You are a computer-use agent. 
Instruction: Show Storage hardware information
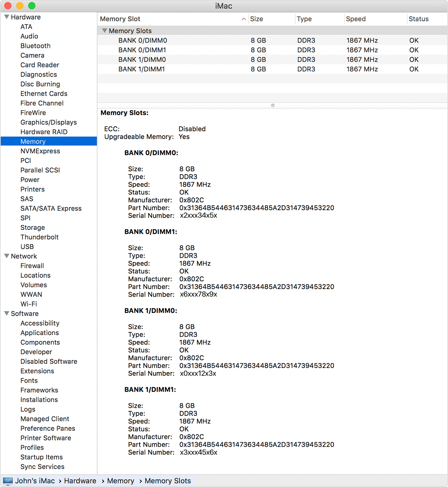click(33, 228)
